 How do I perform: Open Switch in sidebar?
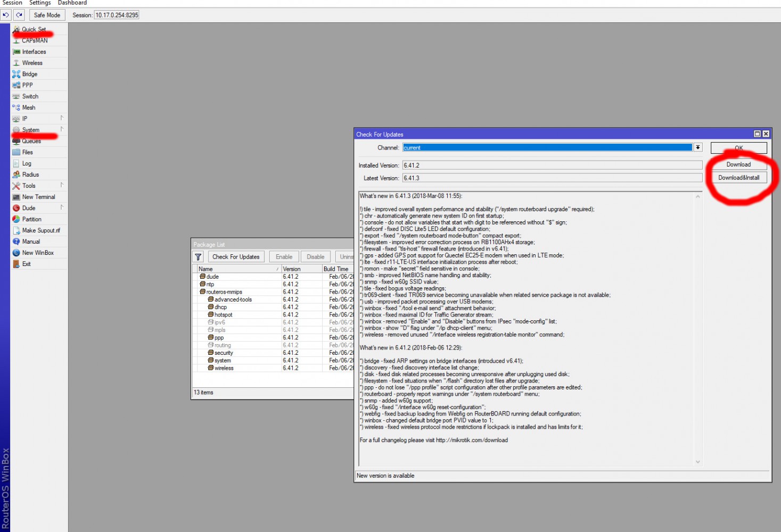(x=30, y=96)
